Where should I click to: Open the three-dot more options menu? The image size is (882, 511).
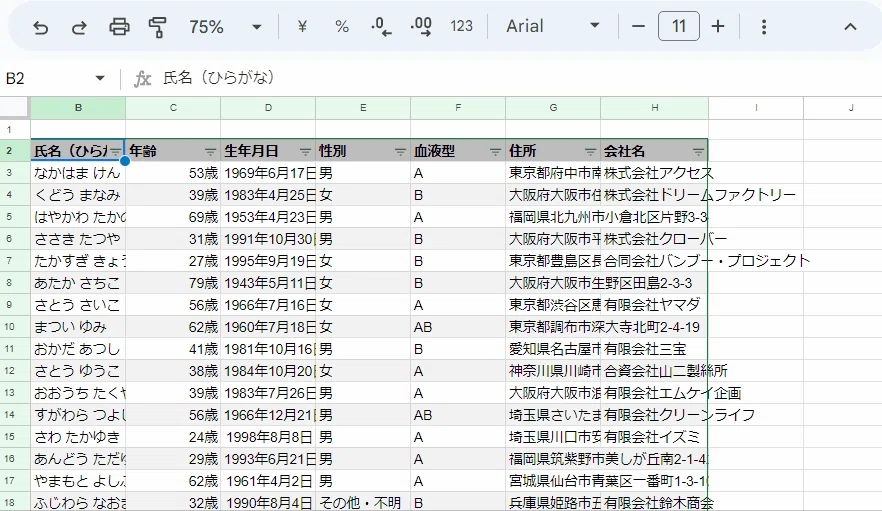pos(763,26)
